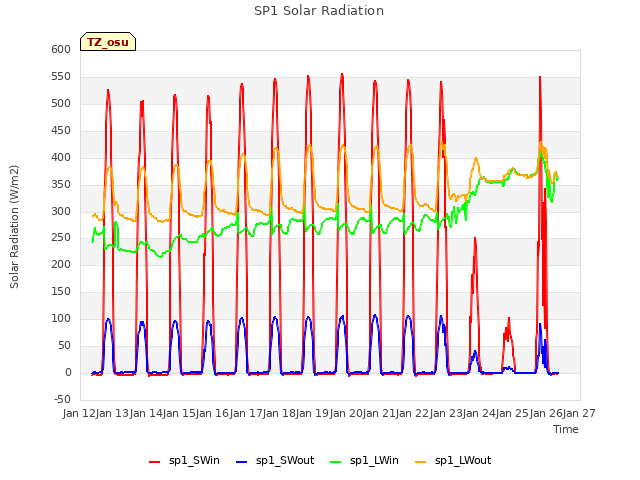Viewport: 640px width, 480px height.
Task: Click the Jan 17 x-axis tick label
Action: pos(246,413)
